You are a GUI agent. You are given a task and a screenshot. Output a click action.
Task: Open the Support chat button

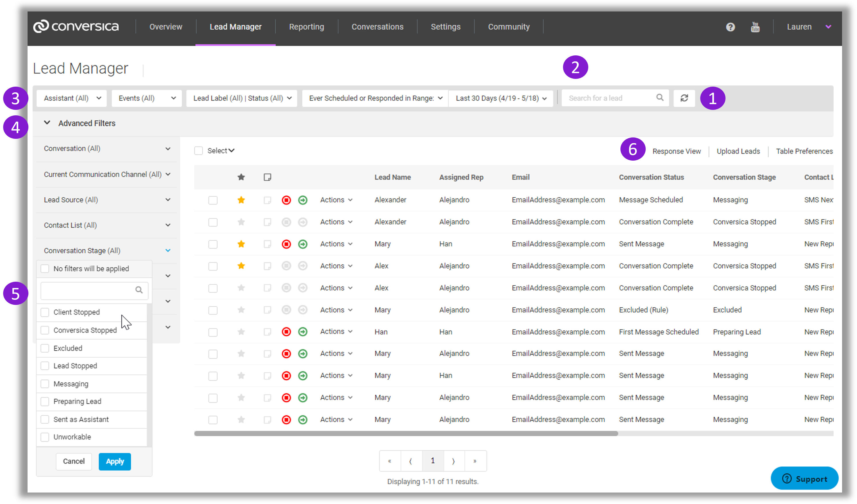804,478
